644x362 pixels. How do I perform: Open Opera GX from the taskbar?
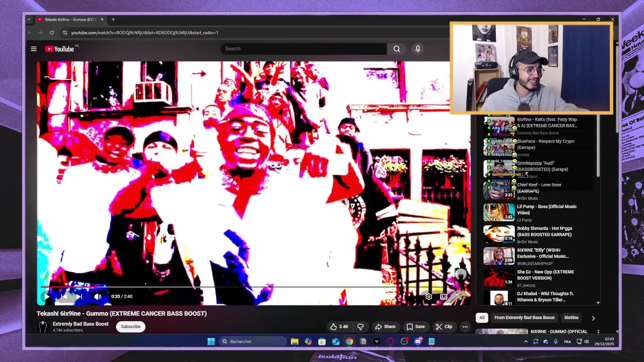pyautogui.click(x=390, y=342)
